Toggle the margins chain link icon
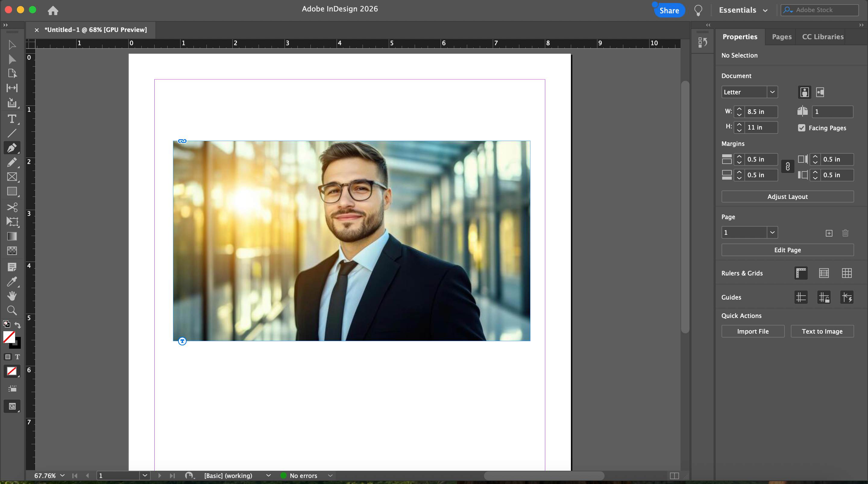Image resolution: width=868 pixels, height=484 pixels. pos(788,166)
